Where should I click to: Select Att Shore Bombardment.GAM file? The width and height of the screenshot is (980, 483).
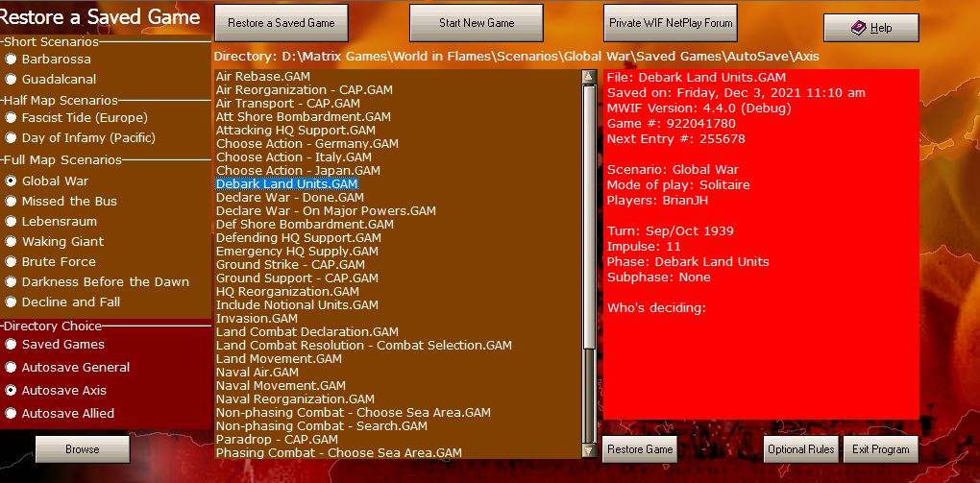(303, 117)
